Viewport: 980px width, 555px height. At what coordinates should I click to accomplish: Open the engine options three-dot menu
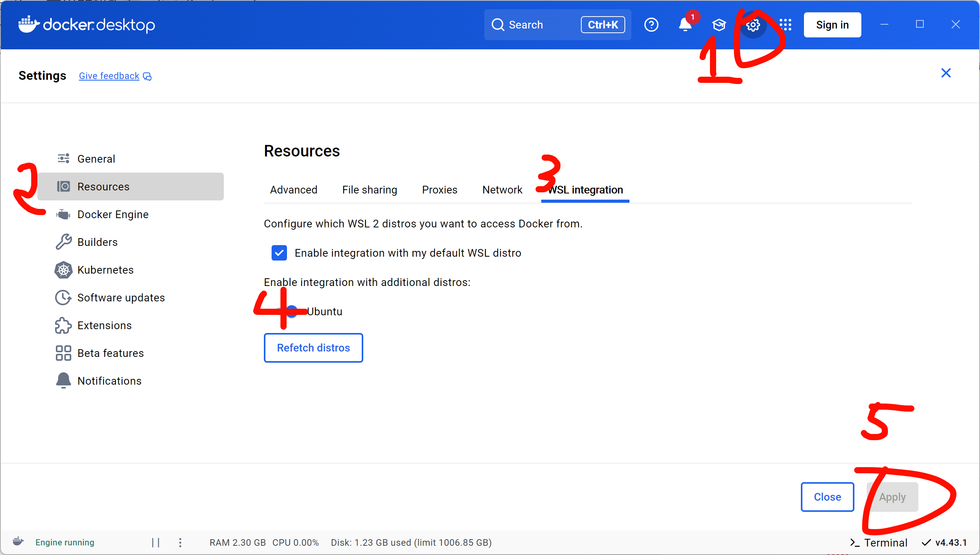coord(180,542)
